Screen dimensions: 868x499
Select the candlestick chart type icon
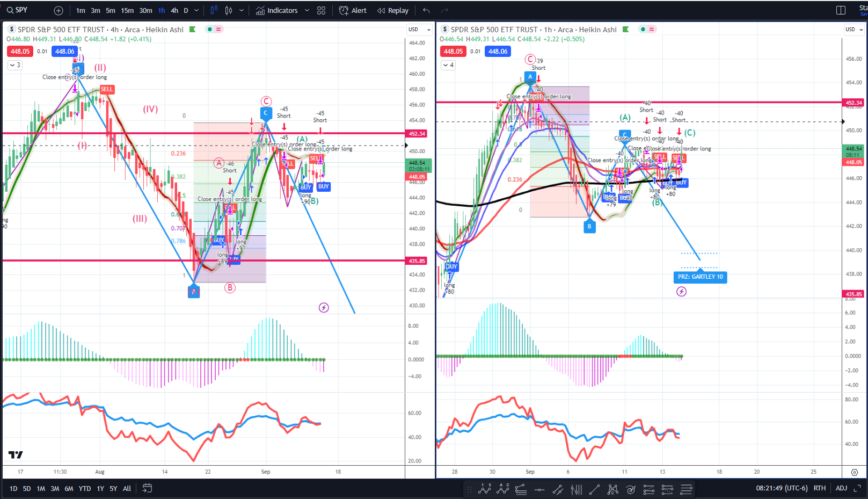(x=229, y=10)
